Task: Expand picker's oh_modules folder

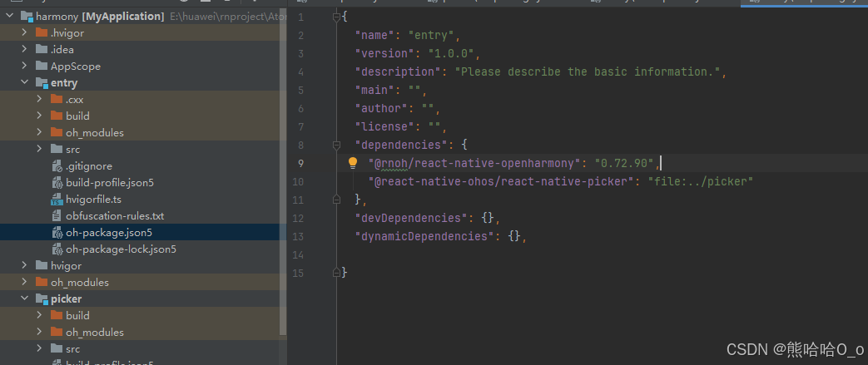Action: 39,332
